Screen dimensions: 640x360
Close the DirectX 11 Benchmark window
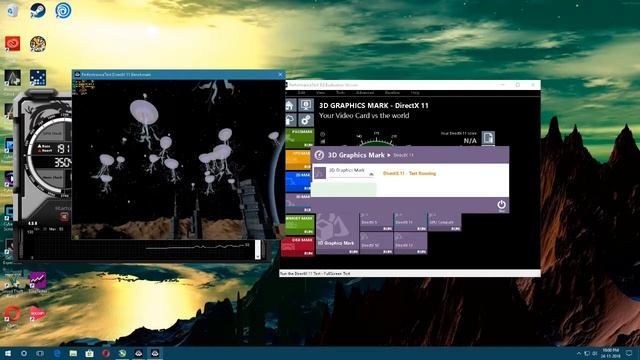pos(280,74)
